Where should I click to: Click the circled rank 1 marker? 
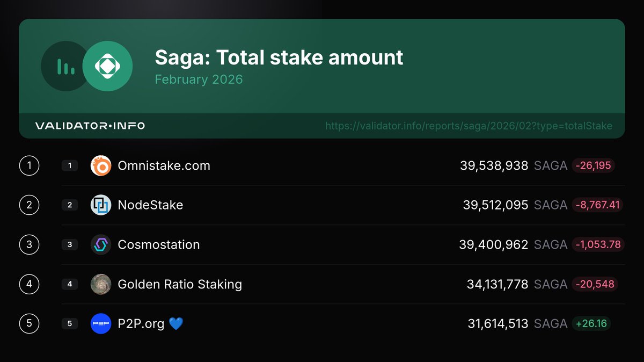point(29,165)
